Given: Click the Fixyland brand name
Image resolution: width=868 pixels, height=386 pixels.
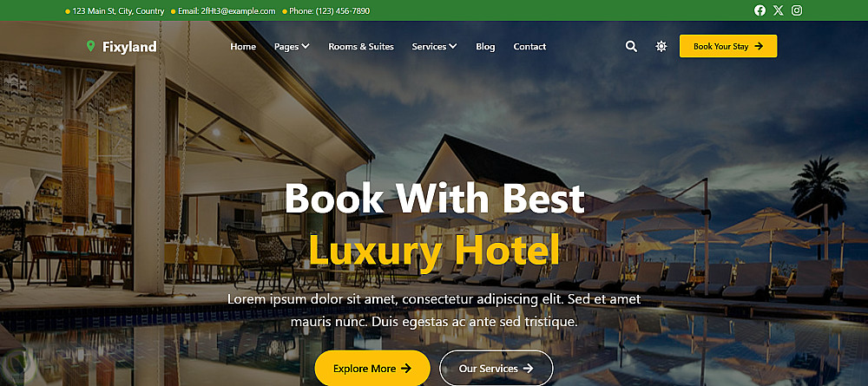Looking at the screenshot, I should coord(129,47).
